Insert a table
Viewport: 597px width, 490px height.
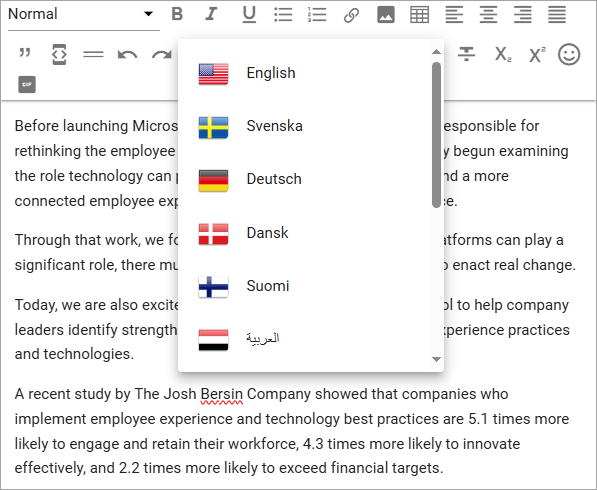point(420,15)
